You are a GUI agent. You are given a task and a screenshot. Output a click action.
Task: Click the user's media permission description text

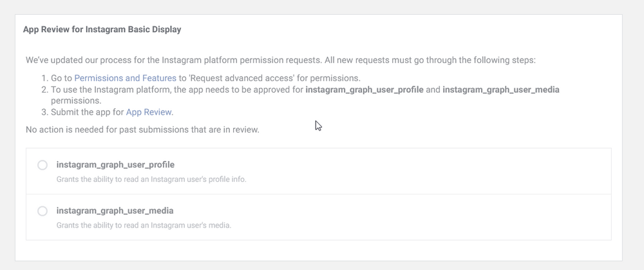pyautogui.click(x=144, y=226)
